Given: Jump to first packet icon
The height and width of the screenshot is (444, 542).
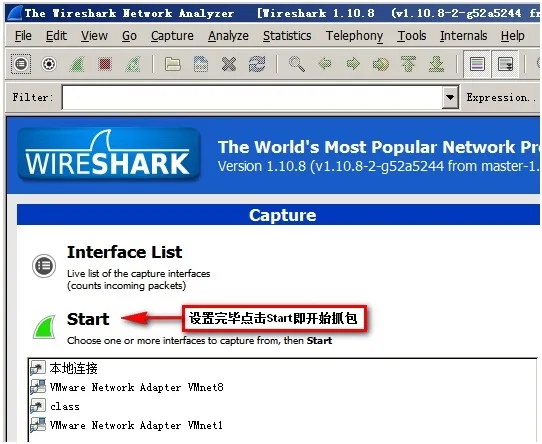Looking at the screenshot, I should point(408,64).
